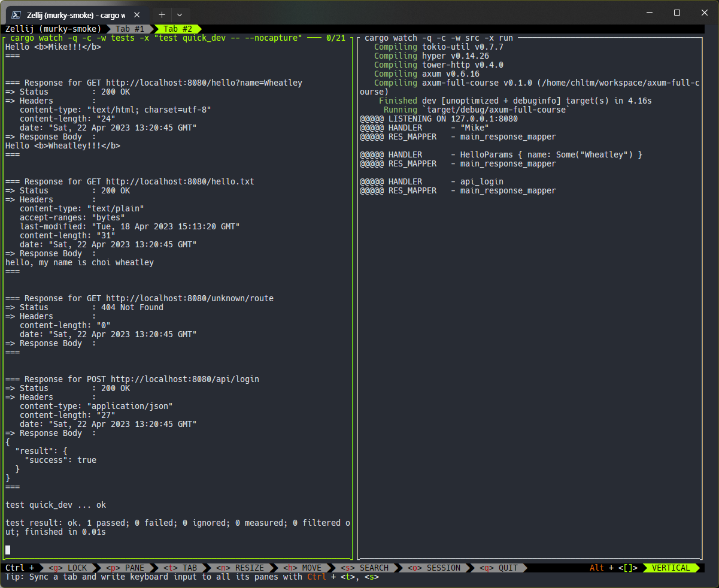Click HANDLER line showing api_login
This screenshot has height=588, width=719.
432,181
